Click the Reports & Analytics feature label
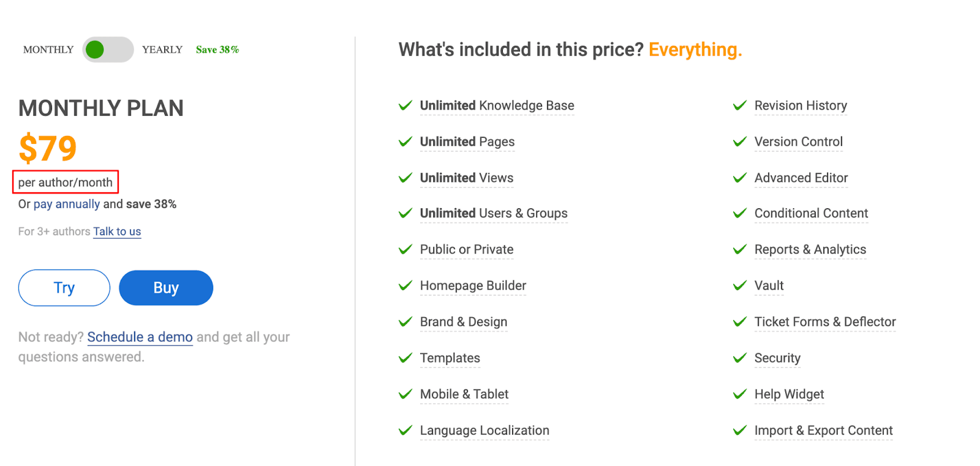 pyautogui.click(x=810, y=249)
